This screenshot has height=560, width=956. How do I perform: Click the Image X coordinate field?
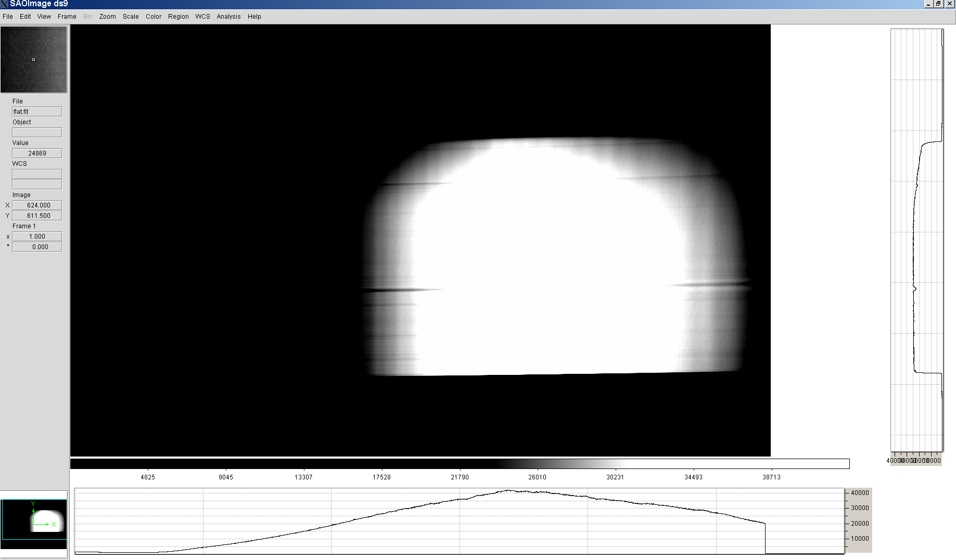click(37, 205)
